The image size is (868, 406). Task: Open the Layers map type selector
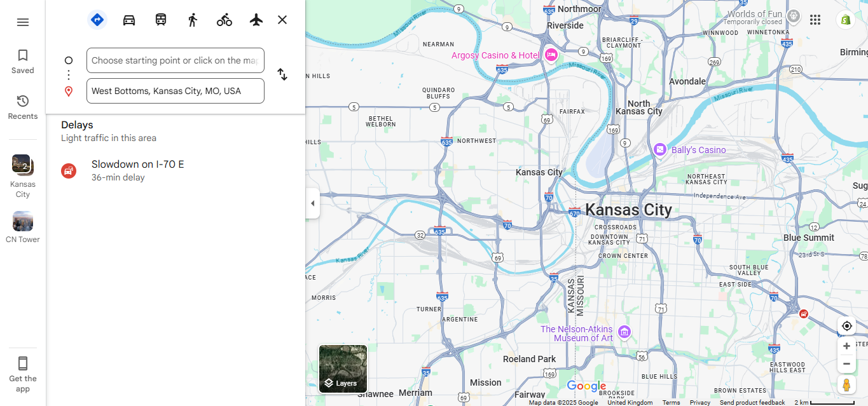click(343, 369)
